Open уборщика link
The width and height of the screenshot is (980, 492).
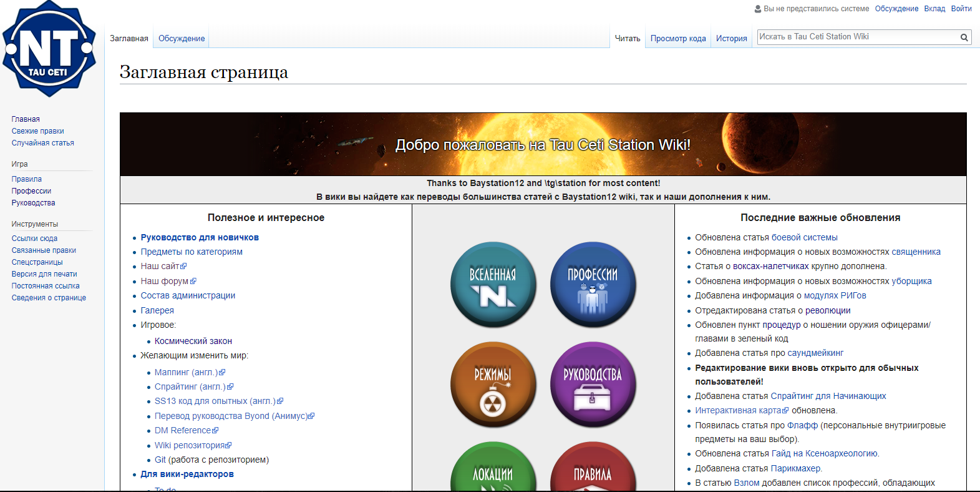point(912,281)
